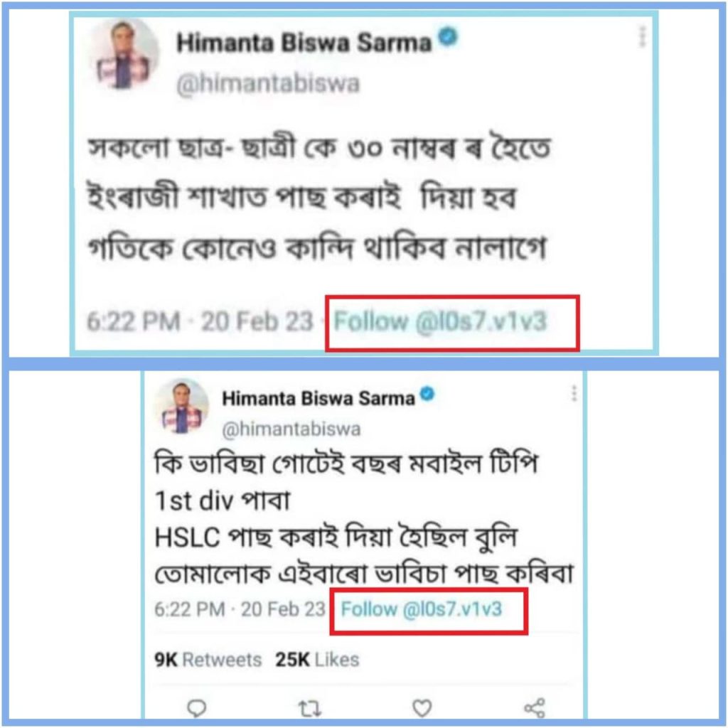Click Himanta Biswa Sarma name in bottom tweet
The width and height of the screenshot is (728, 728).
[x=318, y=398]
